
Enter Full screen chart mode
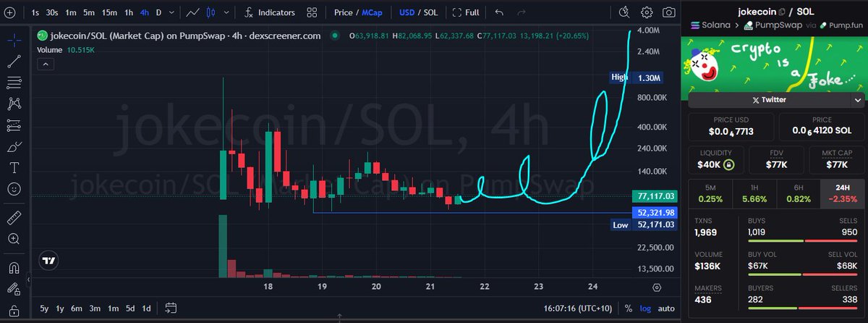467,12
